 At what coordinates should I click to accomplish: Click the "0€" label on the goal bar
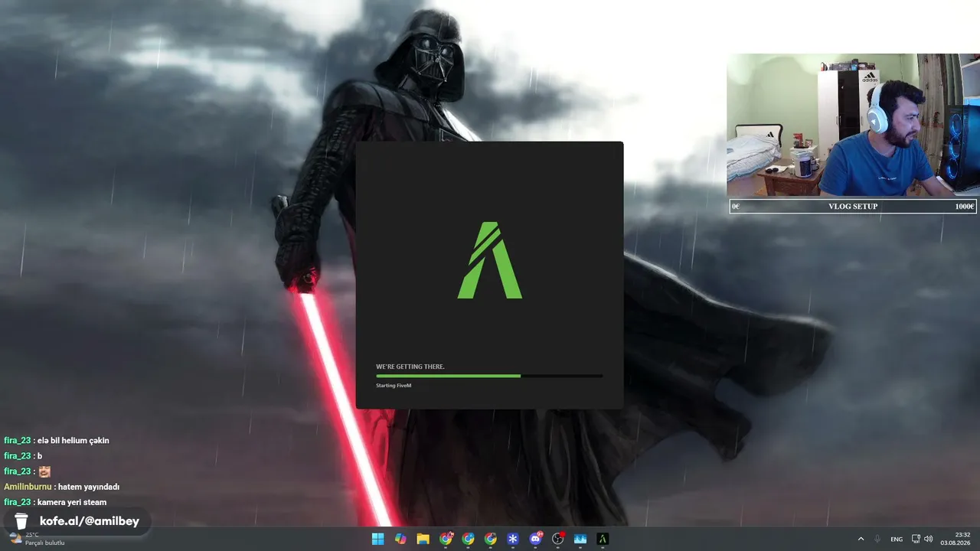point(736,207)
